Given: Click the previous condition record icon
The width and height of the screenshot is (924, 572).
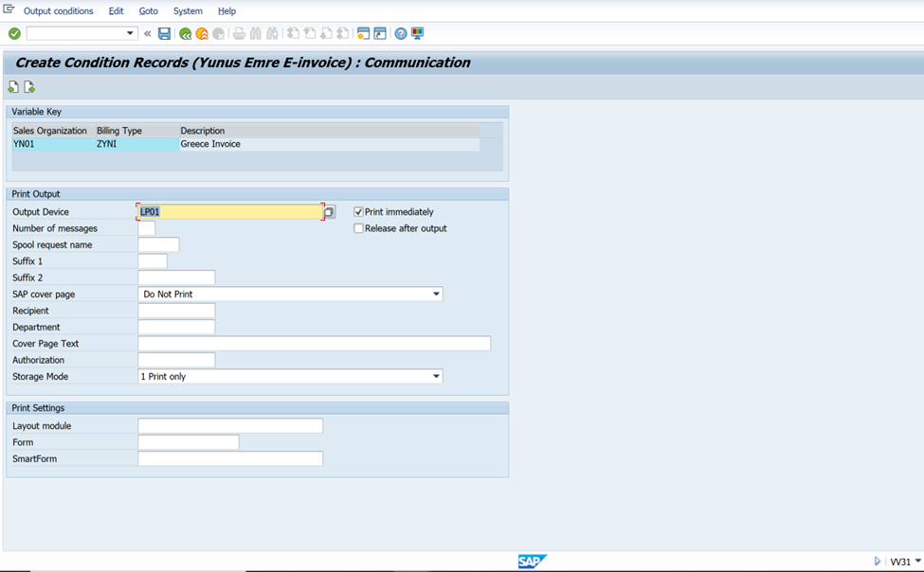Looking at the screenshot, I should [13, 87].
